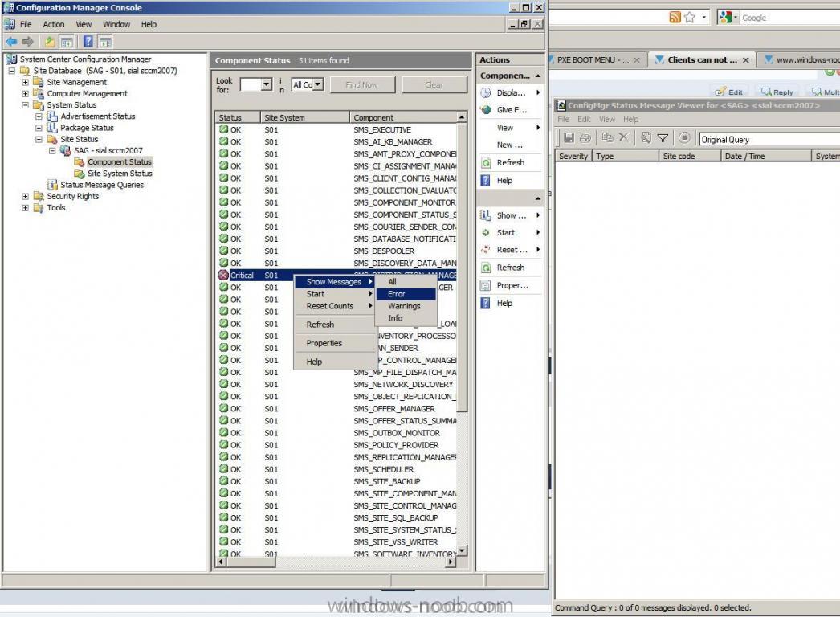This screenshot has height=617, width=840.
Task: Click the Clear button
Action: pyautogui.click(x=434, y=84)
